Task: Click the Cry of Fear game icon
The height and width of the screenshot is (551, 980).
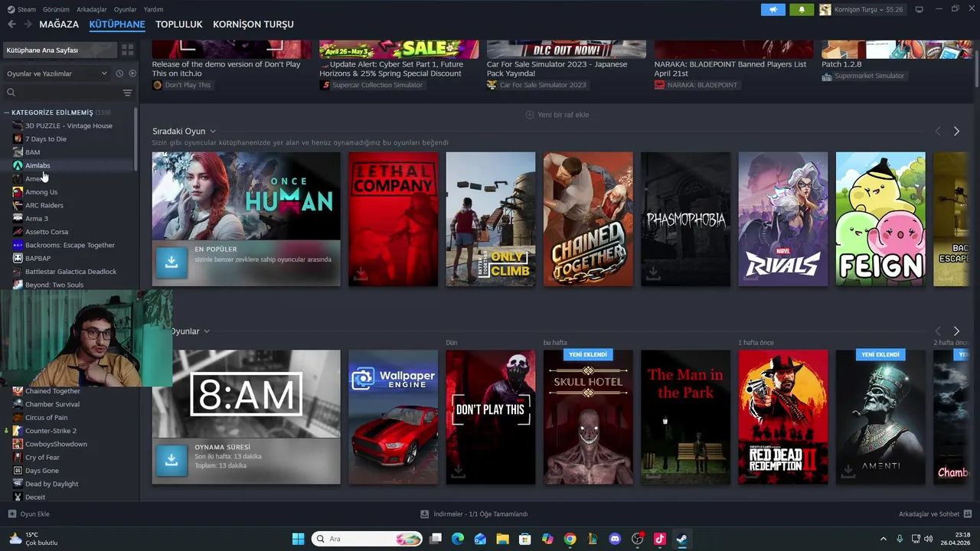Action: (18, 458)
